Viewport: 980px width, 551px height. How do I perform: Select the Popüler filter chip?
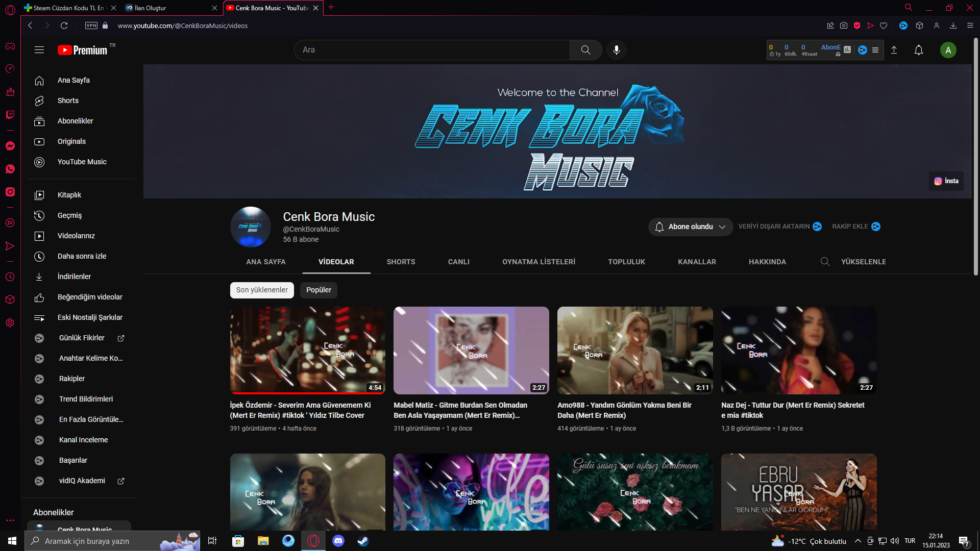318,290
